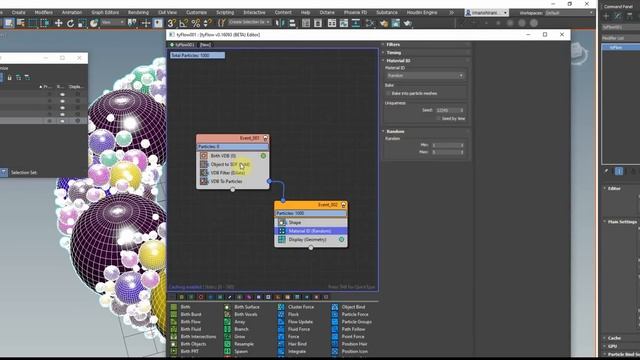
Task: Open the user account sign-in dropdown
Action: click(487, 13)
